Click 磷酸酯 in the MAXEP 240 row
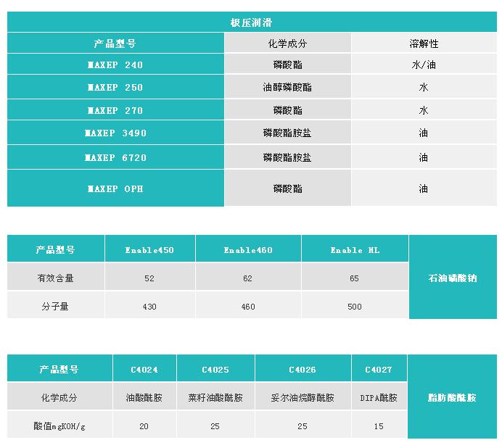502x448 pixels. coord(287,65)
